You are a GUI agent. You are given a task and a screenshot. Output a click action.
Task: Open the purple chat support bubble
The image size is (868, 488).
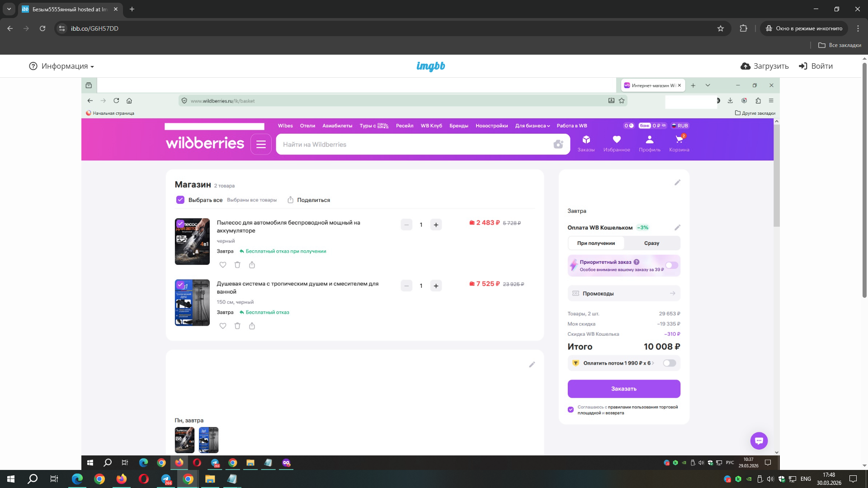(x=759, y=441)
